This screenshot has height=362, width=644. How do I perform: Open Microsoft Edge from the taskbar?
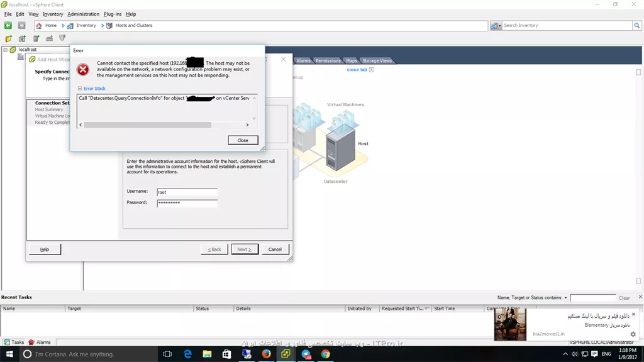187,354
